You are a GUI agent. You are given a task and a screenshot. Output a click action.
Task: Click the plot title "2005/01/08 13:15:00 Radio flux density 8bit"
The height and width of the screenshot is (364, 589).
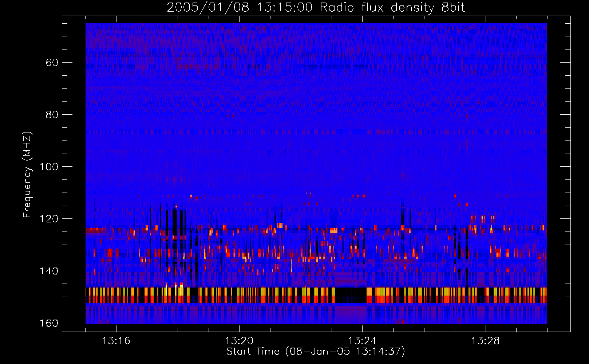316,8
